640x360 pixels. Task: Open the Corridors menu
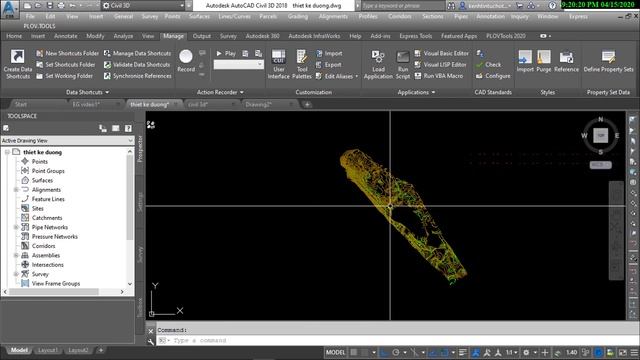pos(400,16)
